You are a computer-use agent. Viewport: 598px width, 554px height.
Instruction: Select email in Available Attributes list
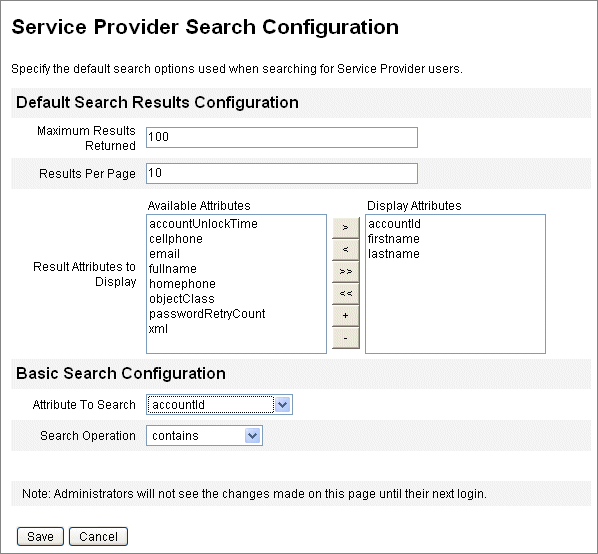[164, 254]
